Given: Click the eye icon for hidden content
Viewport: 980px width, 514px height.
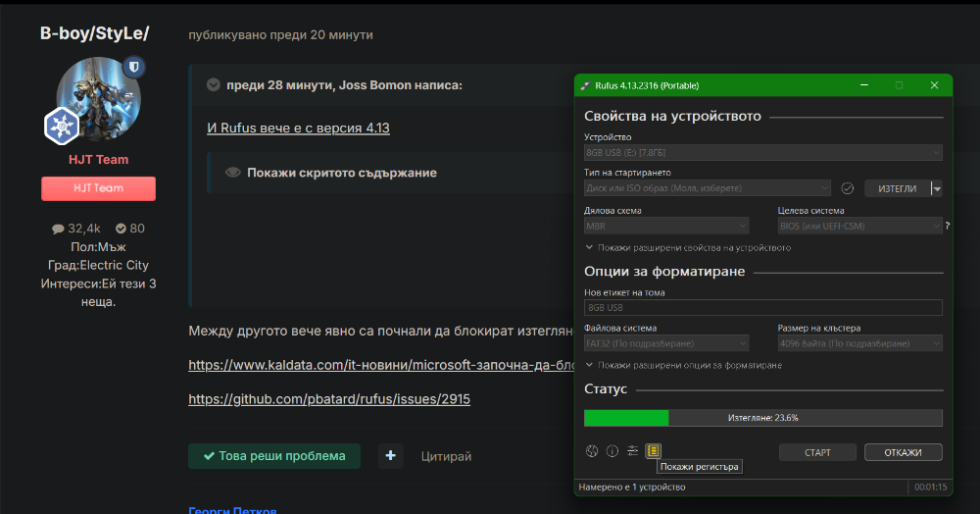Looking at the screenshot, I should click(x=232, y=173).
